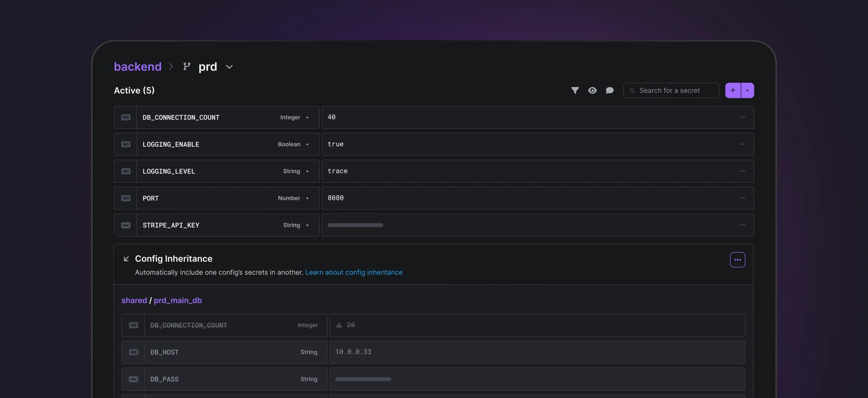The image size is (868, 398).
Task: Click the Config Inheritance arrow icon
Action: [126, 259]
